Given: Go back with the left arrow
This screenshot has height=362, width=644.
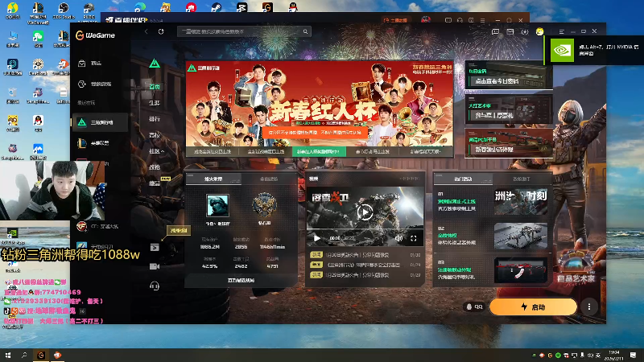Looking at the screenshot, I should (147, 31).
